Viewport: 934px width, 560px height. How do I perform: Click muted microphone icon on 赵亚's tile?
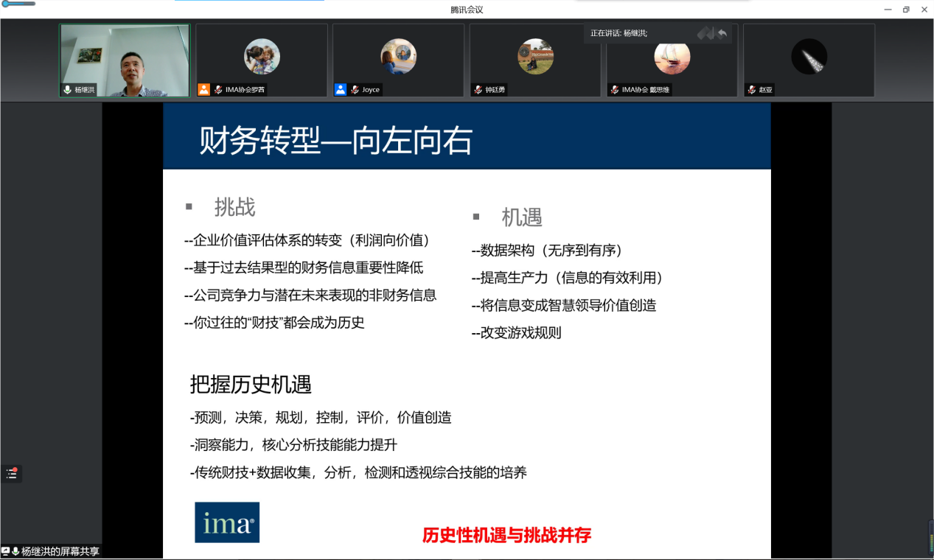(751, 90)
